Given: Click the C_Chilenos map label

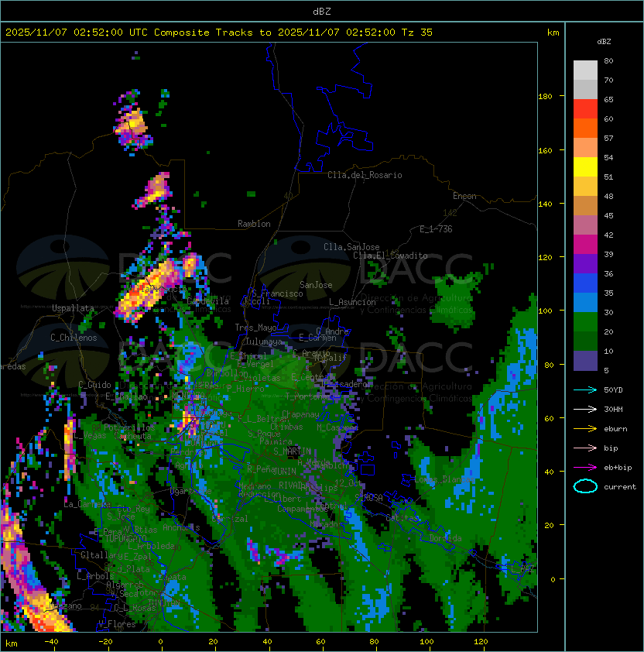Looking at the screenshot, I should 74,338.
